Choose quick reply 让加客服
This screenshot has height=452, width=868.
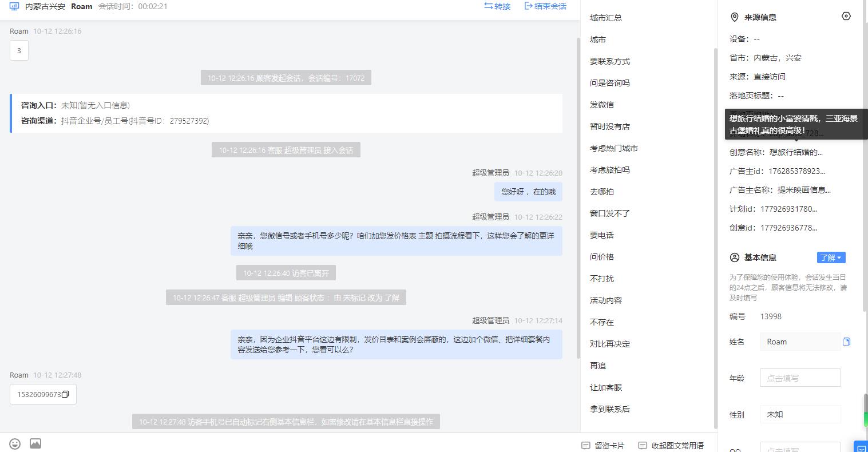click(x=606, y=387)
